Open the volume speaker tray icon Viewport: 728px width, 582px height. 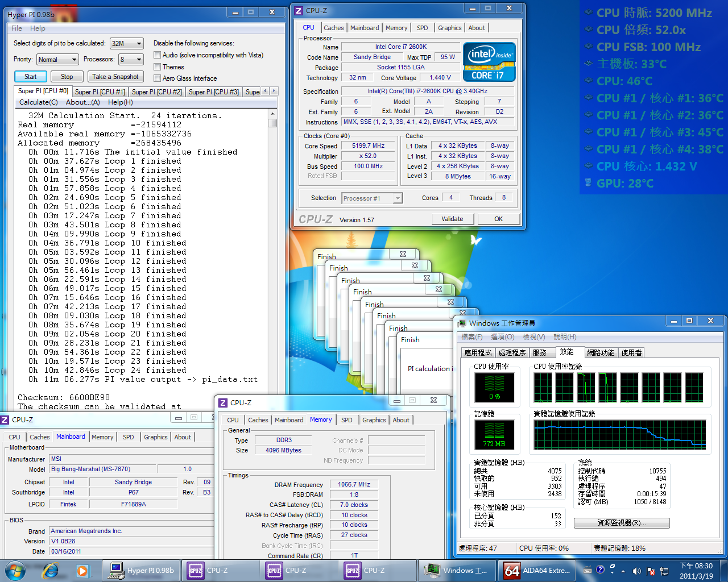point(636,571)
